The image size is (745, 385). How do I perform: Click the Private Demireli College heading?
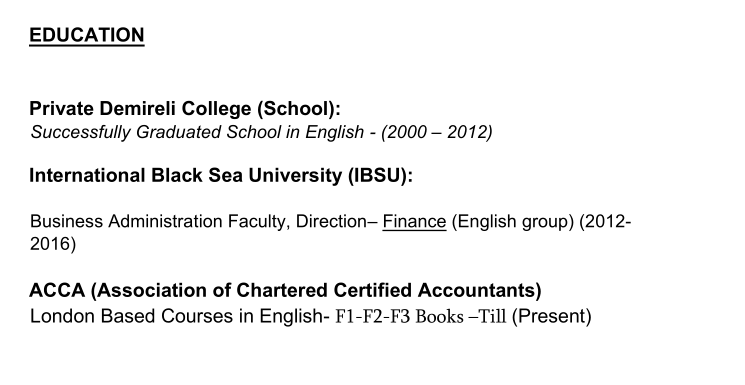185,109
